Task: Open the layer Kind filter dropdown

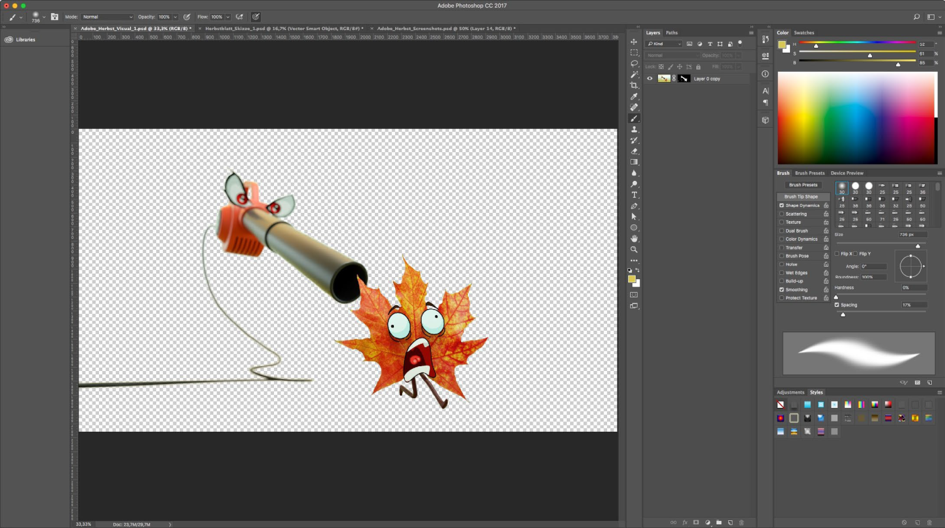Action: [x=665, y=44]
